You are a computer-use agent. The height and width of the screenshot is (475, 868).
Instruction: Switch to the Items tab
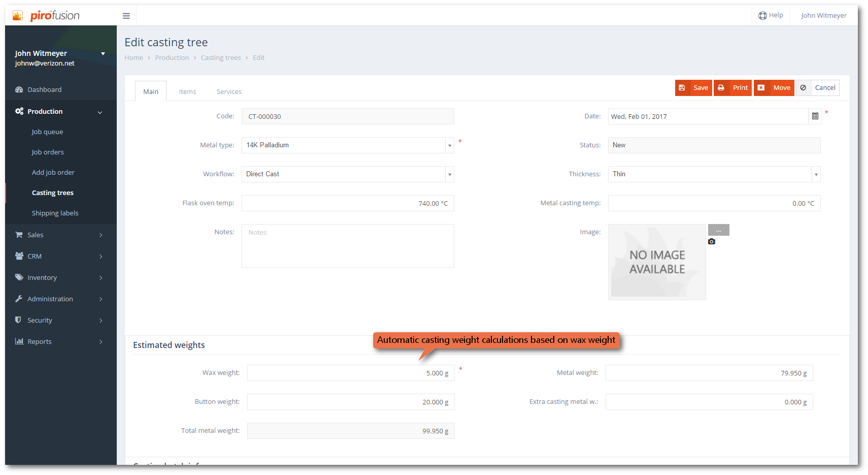pyautogui.click(x=187, y=91)
